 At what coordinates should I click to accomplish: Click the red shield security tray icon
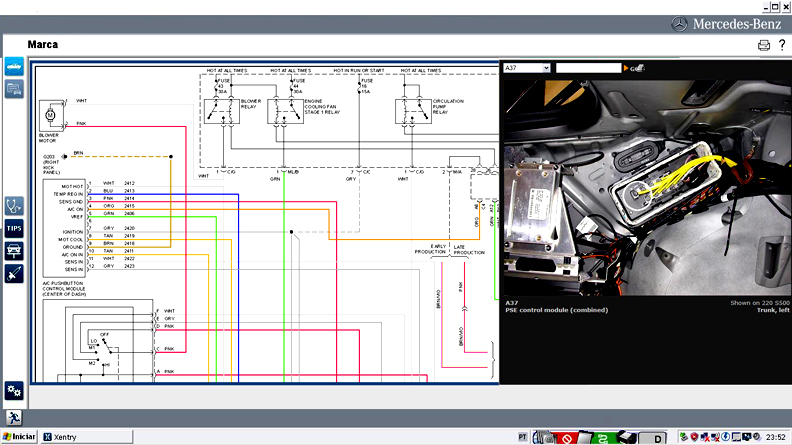tap(694, 437)
